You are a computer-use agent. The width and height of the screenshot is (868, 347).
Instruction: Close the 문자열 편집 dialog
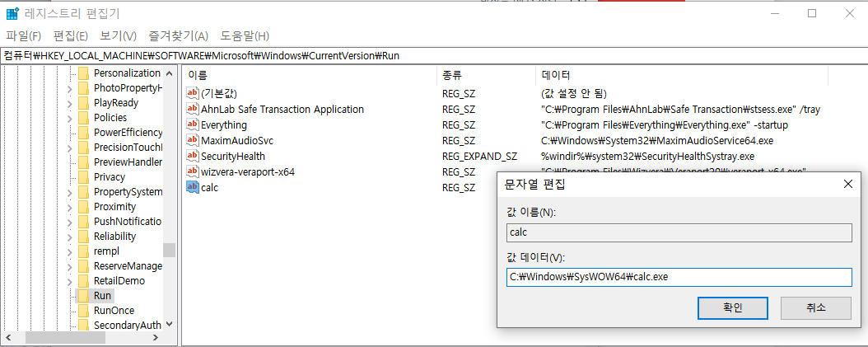point(847,184)
